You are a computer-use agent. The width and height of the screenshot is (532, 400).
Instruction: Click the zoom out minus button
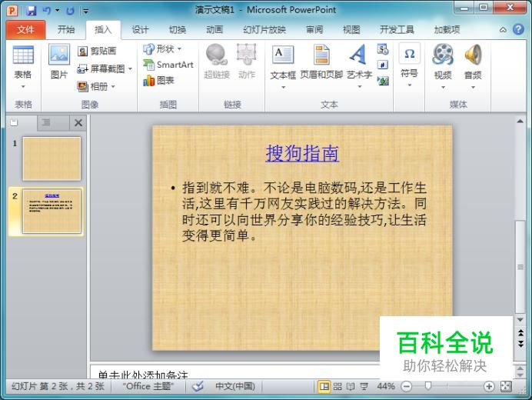coord(406,386)
